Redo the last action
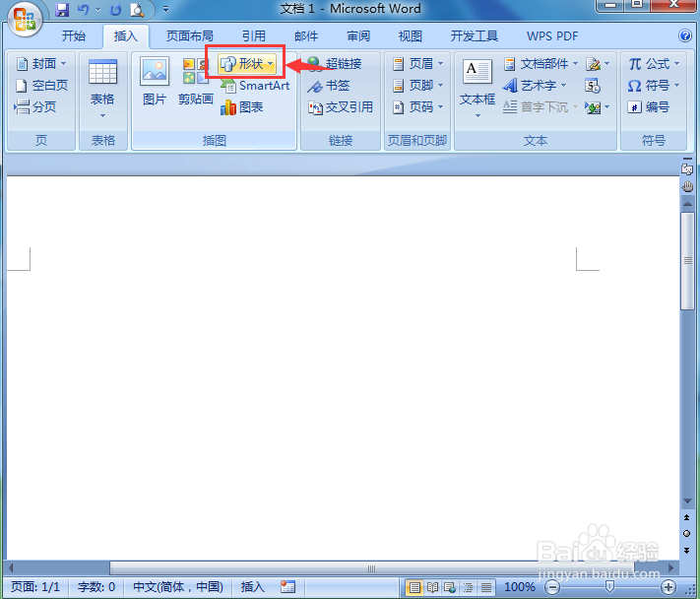Viewport: 700px width, 599px height. point(115,10)
